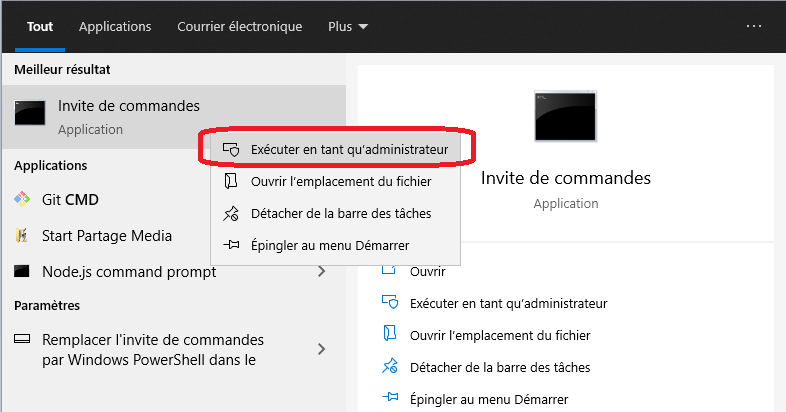Click Ouvrir in the right panel
The width and height of the screenshot is (786, 412).
pos(428,272)
